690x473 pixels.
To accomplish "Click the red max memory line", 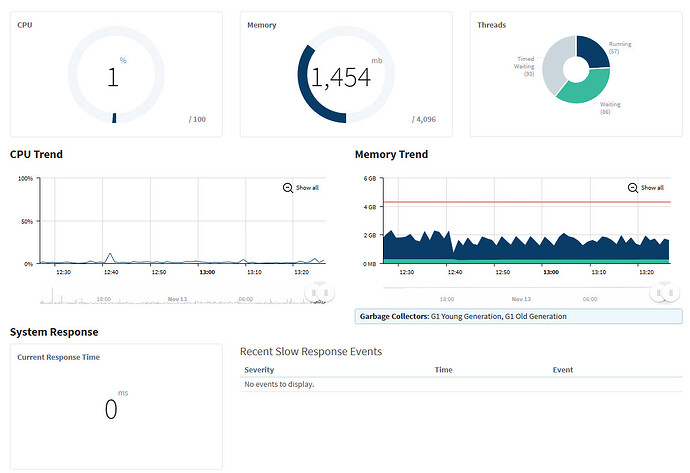I will (x=527, y=202).
